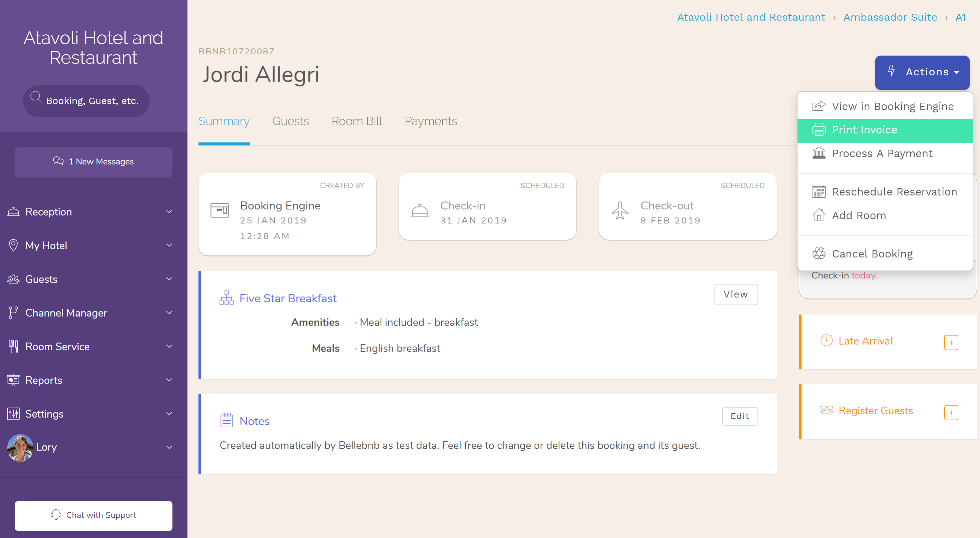Click the Five Star Breakfast group icon
The image size is (980, 538).
tap(226, 298)
